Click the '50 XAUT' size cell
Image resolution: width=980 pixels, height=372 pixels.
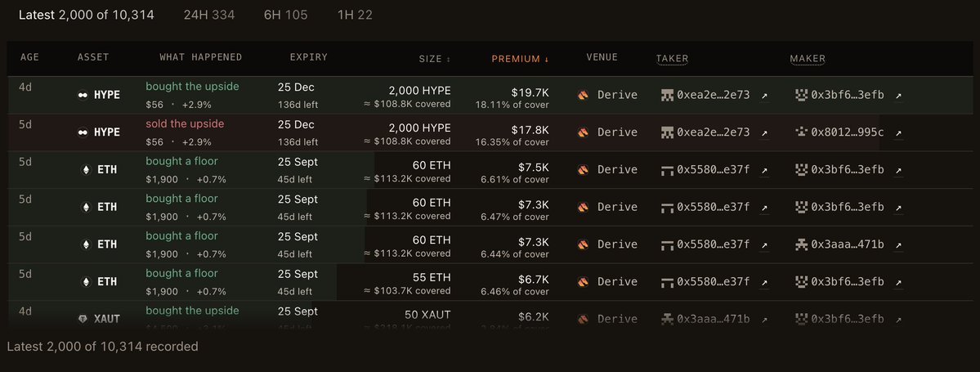tap(427, 315)
